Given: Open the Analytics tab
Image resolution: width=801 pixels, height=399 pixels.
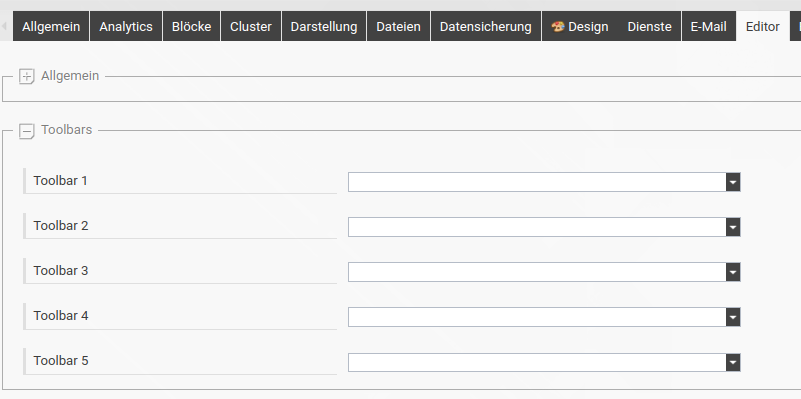Looking at the screenshot, I should pyautogui.click(x=126, y=26).
